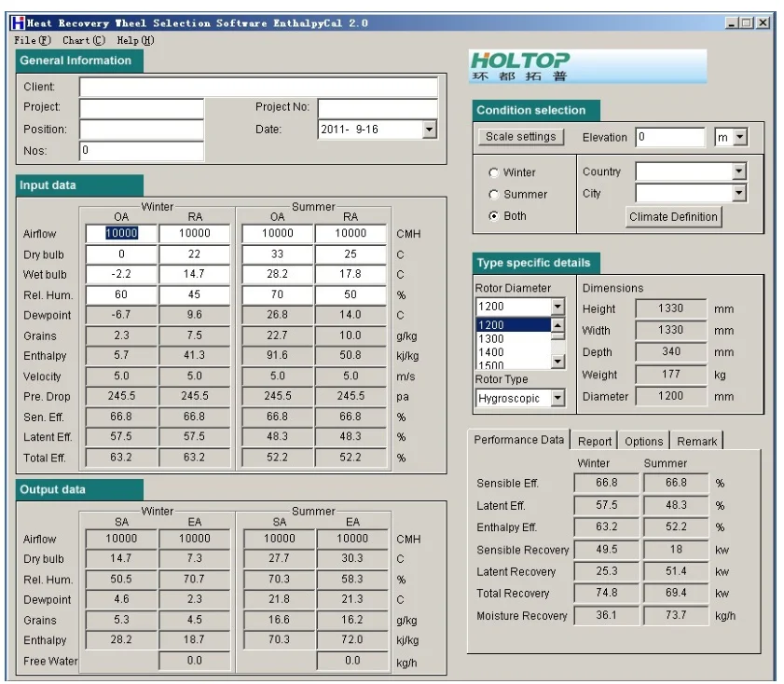This screenshot has height=684, width=784.
Task: Switch to the Report tab
Action: click(594, 442)
